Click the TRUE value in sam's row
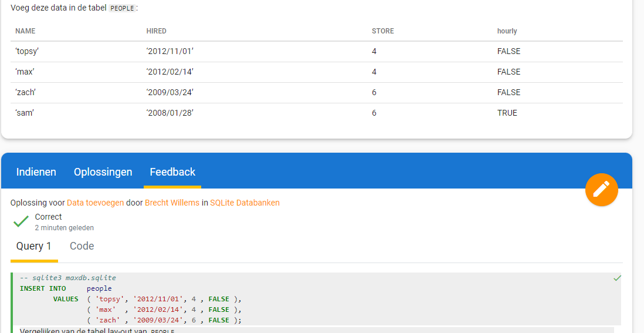 coord(507,113)
